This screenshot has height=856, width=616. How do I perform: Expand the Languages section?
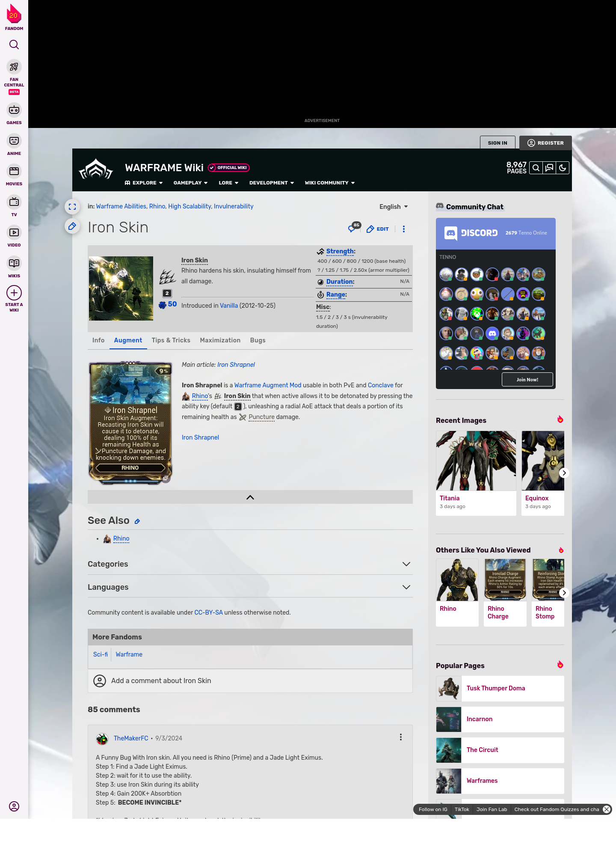pos(406,587)
